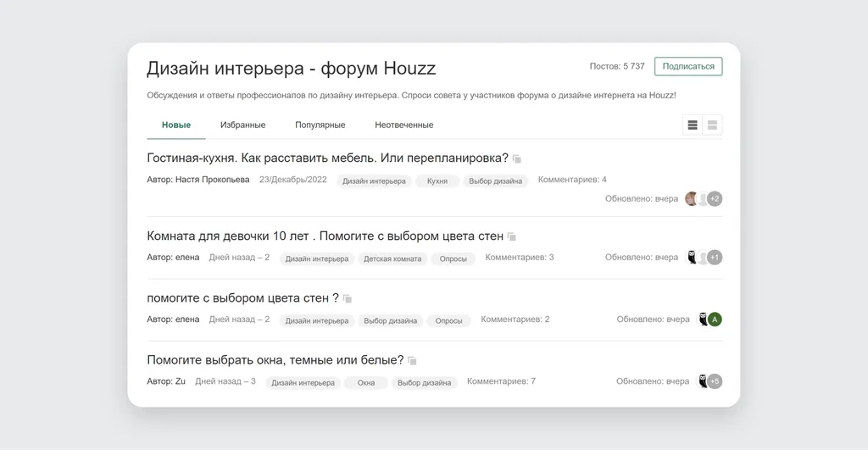Click copy icon next to Помогите выбрать окна title

coord(412,361)
